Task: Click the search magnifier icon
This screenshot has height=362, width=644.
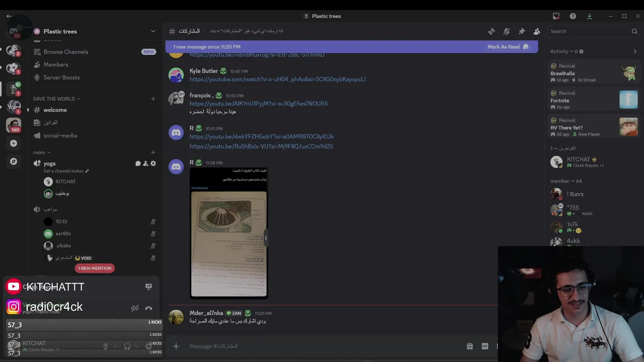Action: point(634,31)
